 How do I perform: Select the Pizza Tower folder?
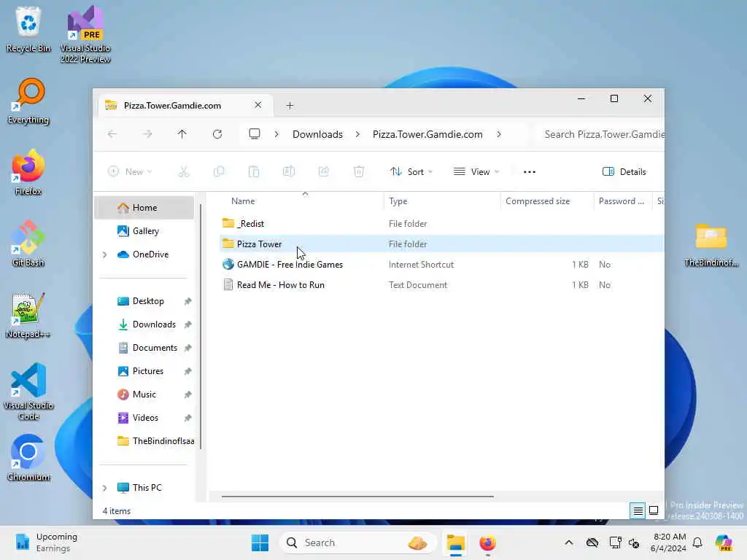441,244
